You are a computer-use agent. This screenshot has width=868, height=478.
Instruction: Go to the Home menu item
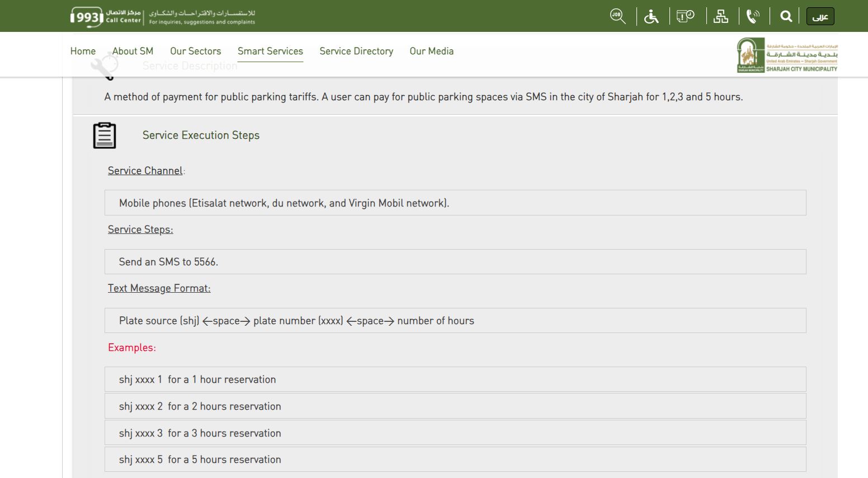coord(83,51)
